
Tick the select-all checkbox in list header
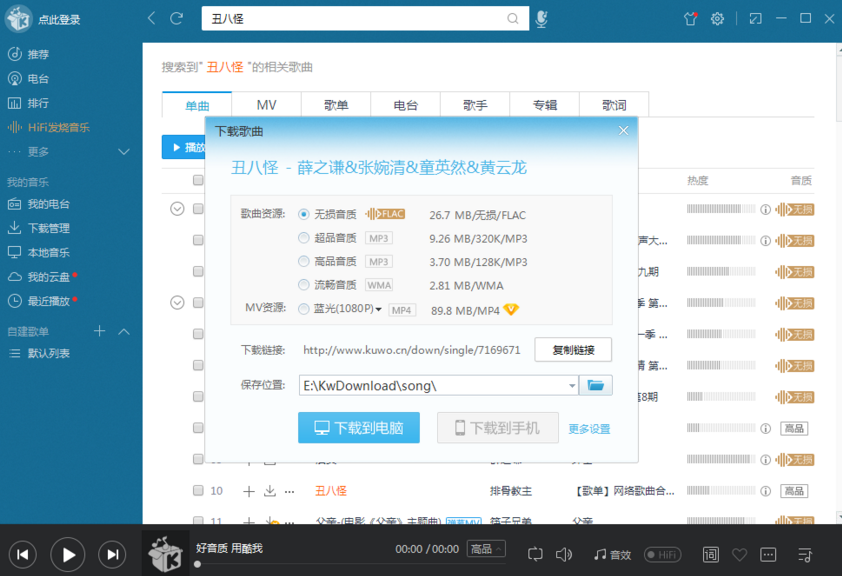click(198, 180)
